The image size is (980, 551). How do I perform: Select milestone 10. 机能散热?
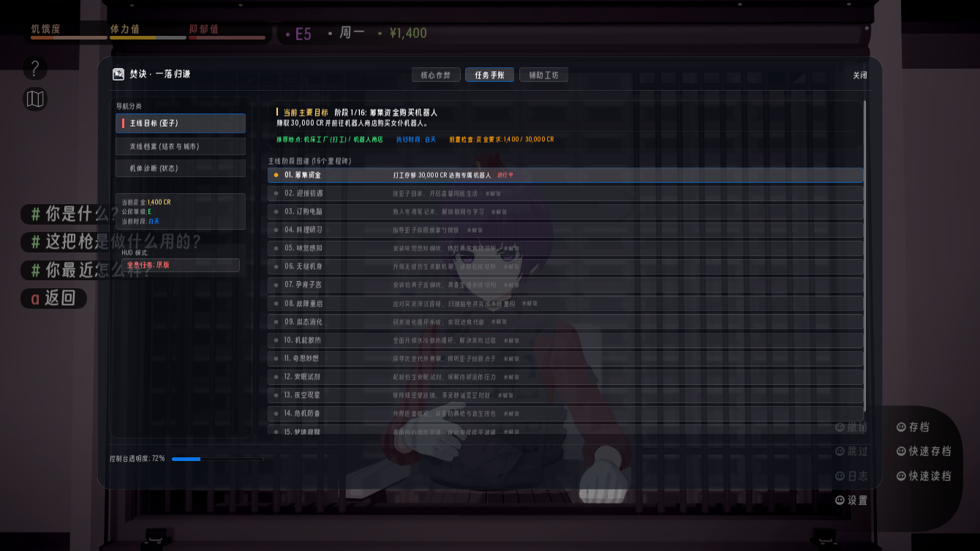[565, 340]
